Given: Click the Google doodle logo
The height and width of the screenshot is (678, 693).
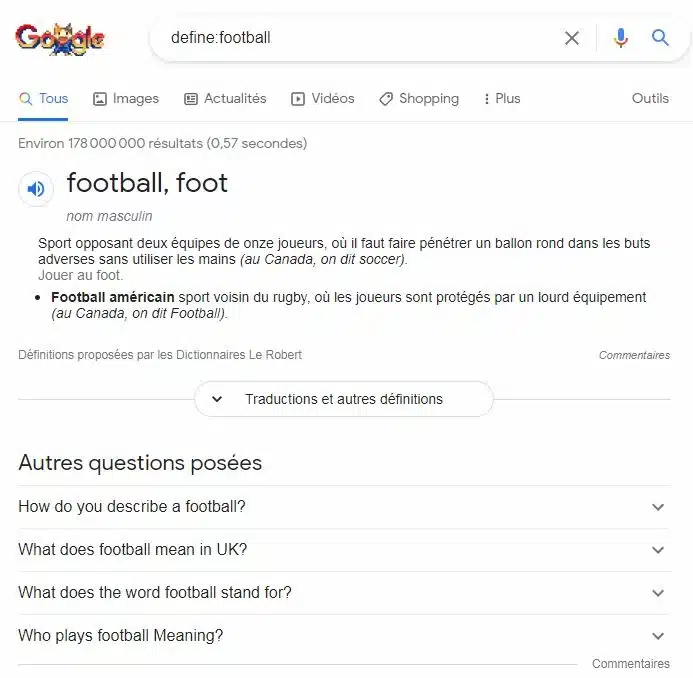Looking at the screenshot, I should (60, 39).
